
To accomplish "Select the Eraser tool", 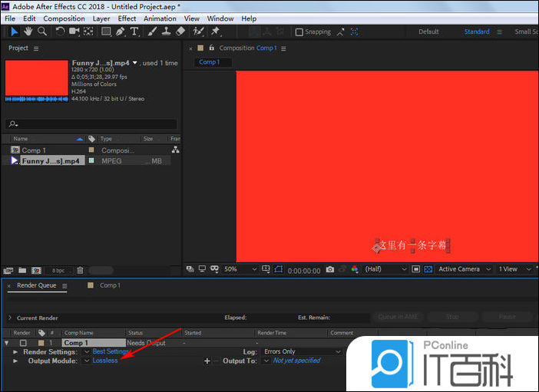I will coord(180,31).
